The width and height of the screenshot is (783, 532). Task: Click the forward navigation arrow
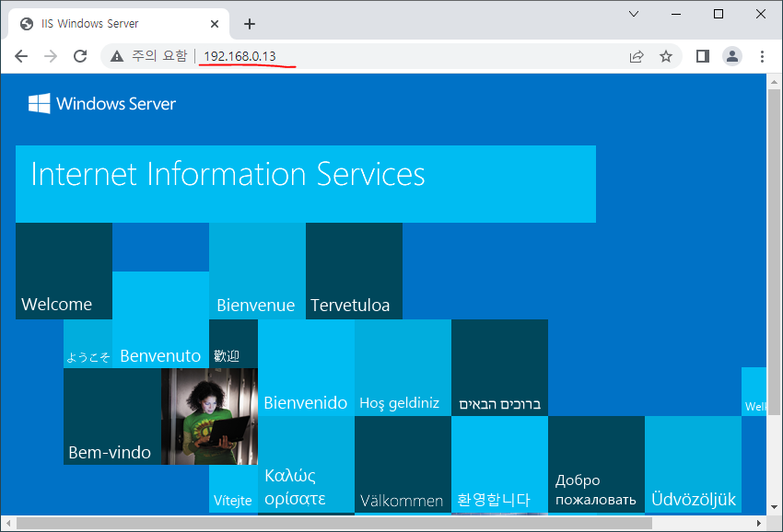coord(51,56)
